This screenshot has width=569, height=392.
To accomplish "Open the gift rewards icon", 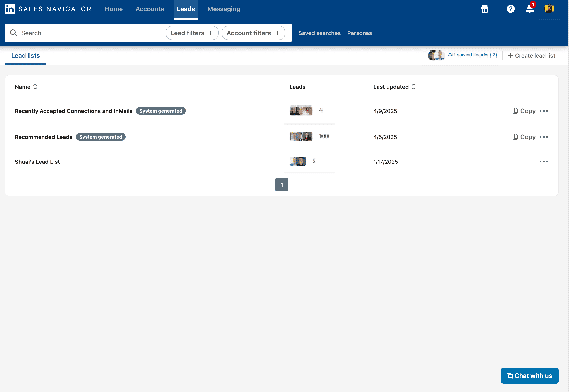I will coord(485,9).
